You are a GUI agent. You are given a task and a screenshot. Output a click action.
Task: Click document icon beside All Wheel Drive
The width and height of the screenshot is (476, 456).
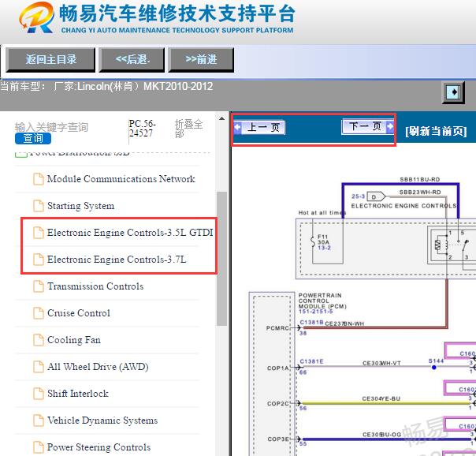39,366
